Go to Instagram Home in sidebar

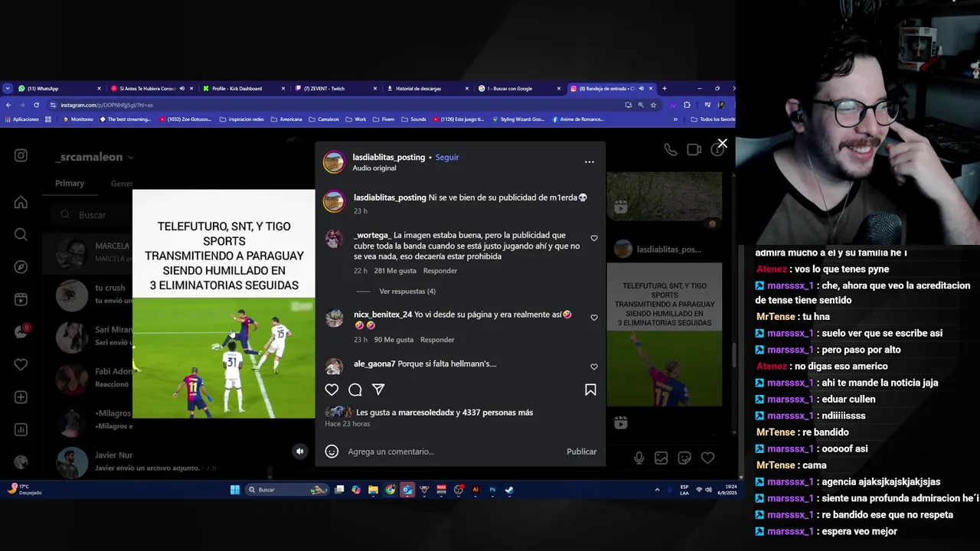point(21,202)
